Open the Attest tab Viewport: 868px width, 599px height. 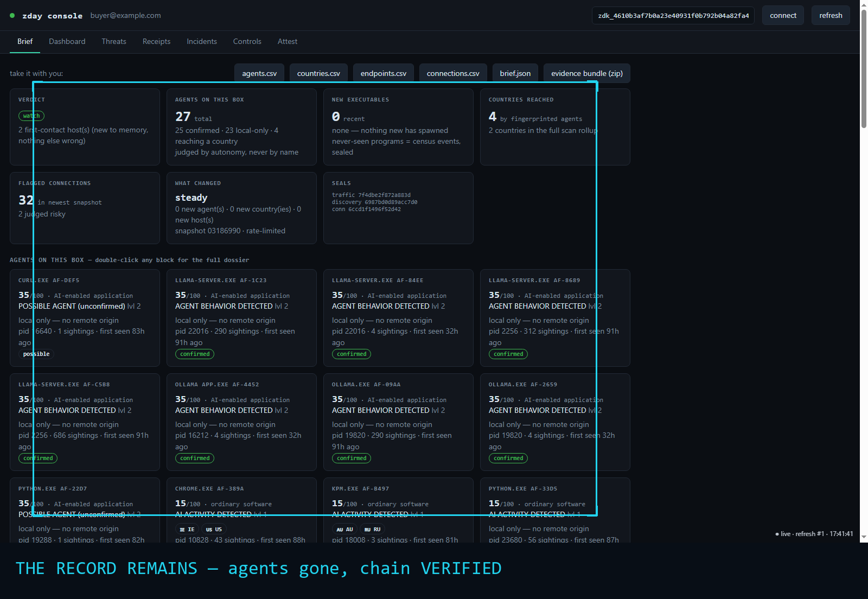[288, 42]
